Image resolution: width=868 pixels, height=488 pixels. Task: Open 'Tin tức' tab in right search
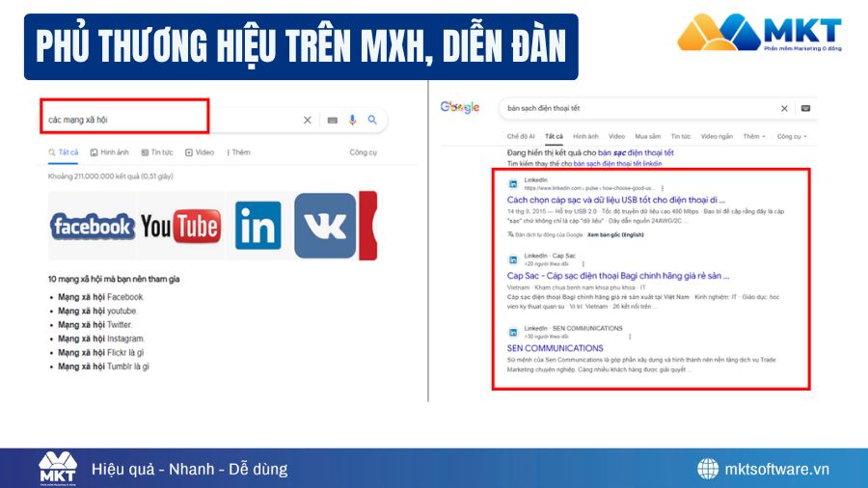click(681, 136)
